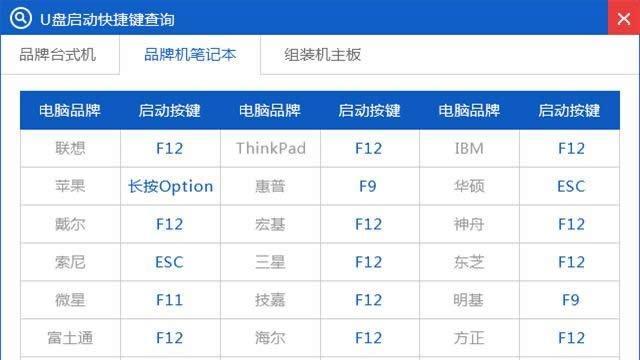Click the first 电脑品牌 column header
Image resolution: width=640 pixels, height=360 pixels.
70,111
